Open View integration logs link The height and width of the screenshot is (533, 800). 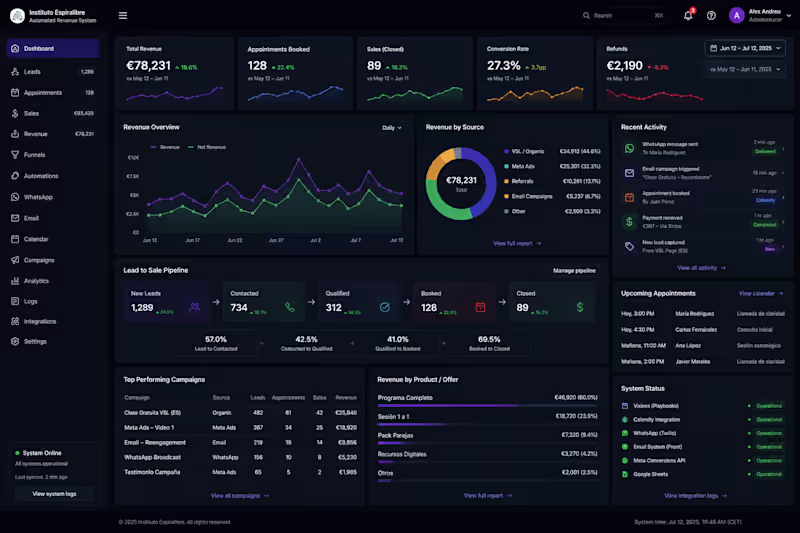pos(695,496)
